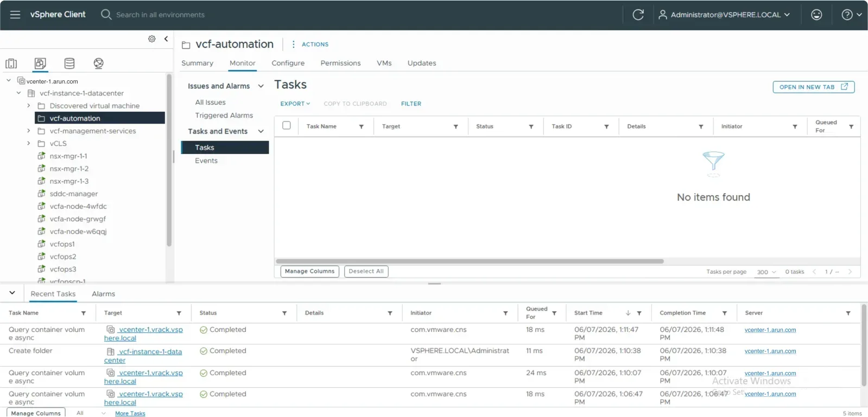Open sidebar settings gear icon
Image resolution: width=868 pixels, height=417 pixels.
point(152,39)
